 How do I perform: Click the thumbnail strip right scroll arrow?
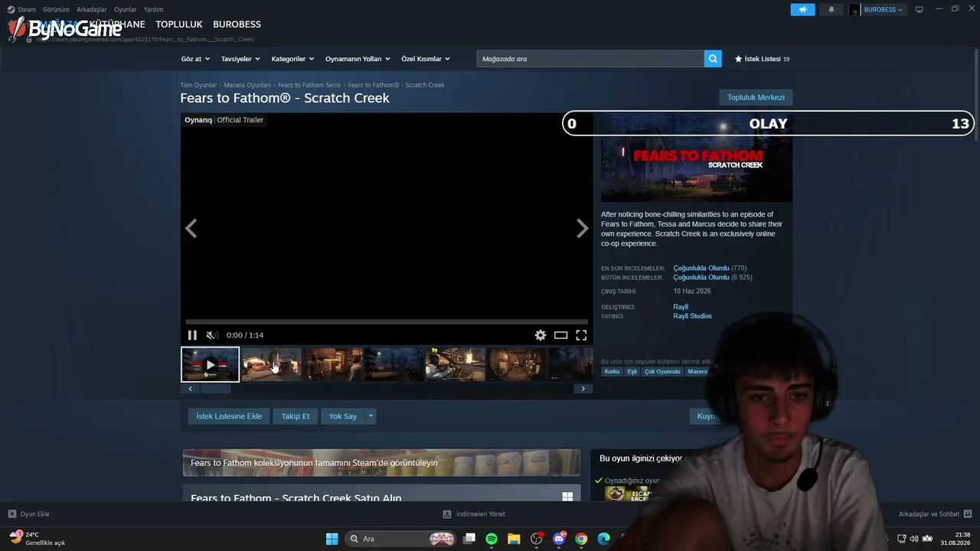click(583, 389)
